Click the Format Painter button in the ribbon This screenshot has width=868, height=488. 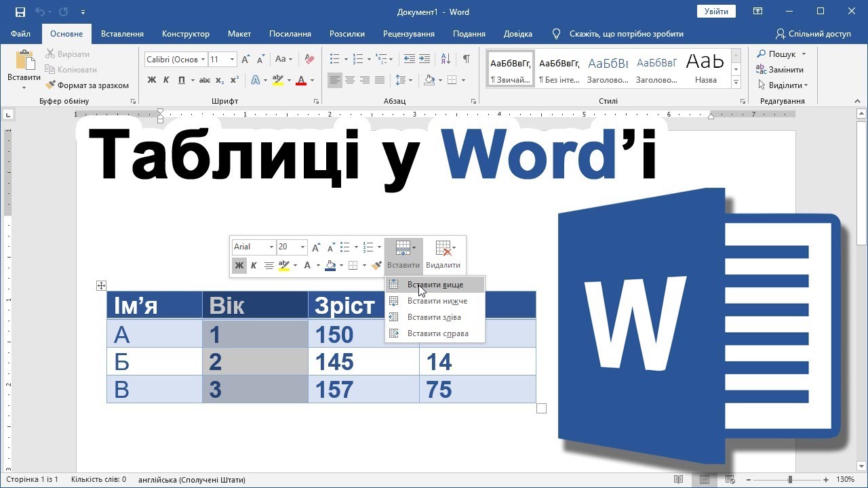click(87, 85)
